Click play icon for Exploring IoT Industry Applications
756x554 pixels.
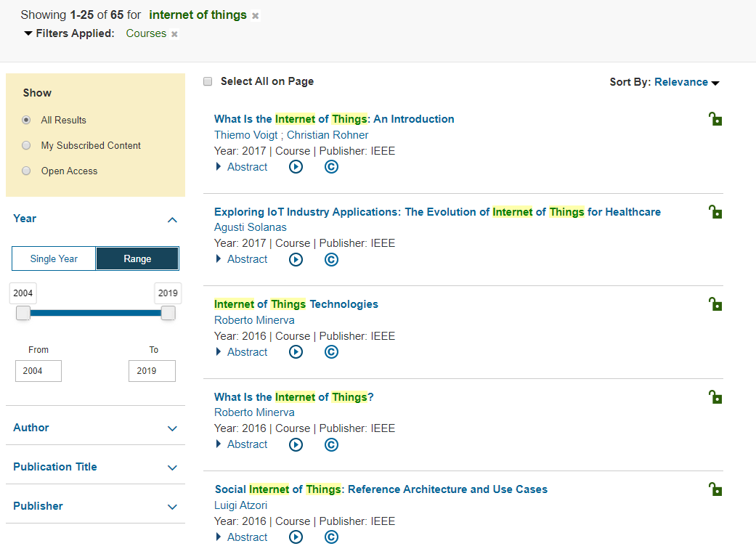(296, 259)
